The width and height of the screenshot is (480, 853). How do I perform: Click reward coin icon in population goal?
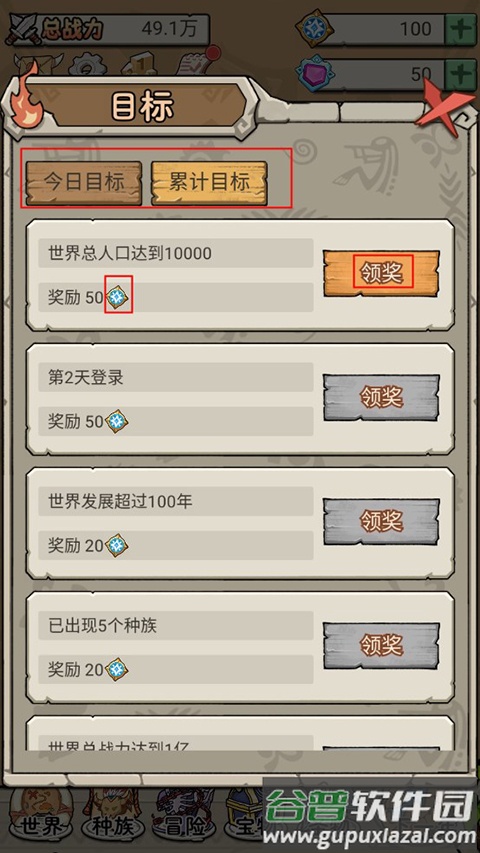116,297
